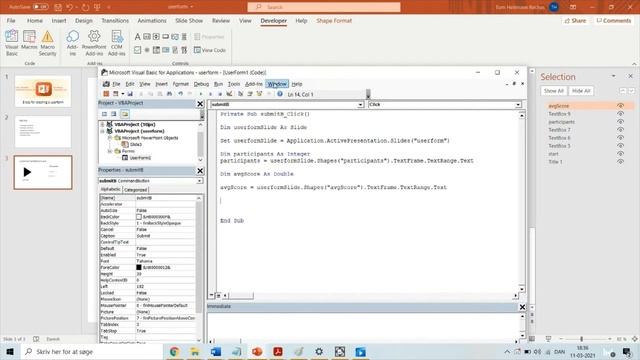Screen dimensions: 640x360
Task: Open PowerPoint Add-ins ribbon button
Action: (x=94, y=43)
